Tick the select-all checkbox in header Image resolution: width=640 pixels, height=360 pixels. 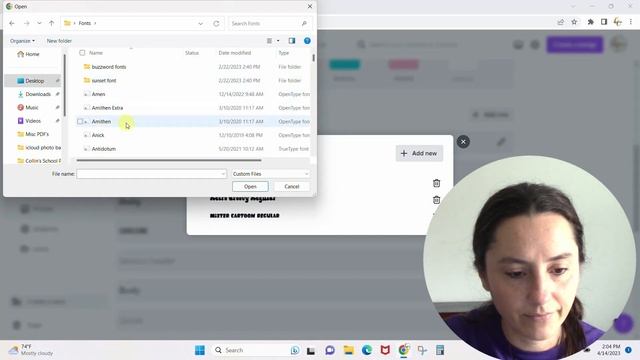point(82,53)
